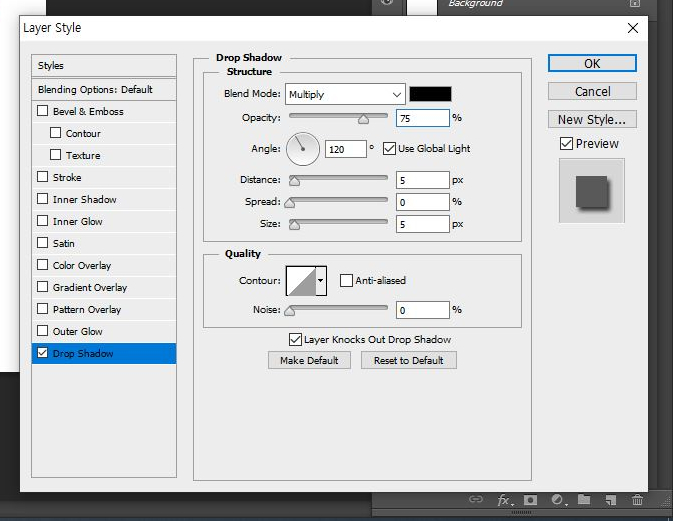This screenshot has width=673, height=521.
Task: Add a layer mask icon
Action: point(531,500)
